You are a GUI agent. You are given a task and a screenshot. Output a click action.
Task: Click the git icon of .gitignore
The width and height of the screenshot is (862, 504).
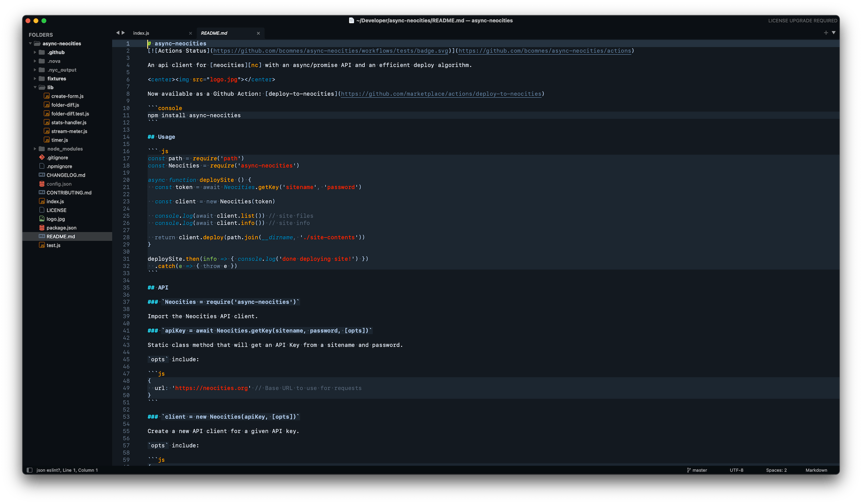tap(42, 157)
